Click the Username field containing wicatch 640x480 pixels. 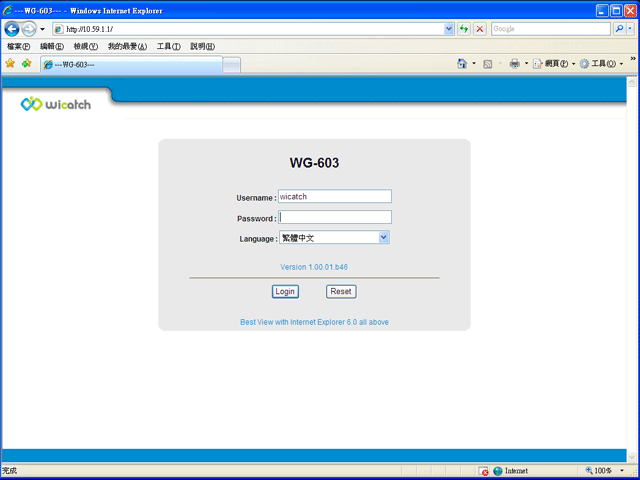[335, 196]
